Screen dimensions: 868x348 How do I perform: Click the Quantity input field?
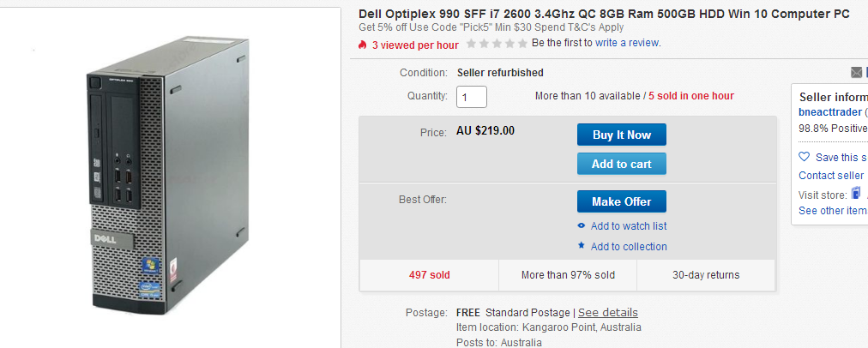coord(472,97)
